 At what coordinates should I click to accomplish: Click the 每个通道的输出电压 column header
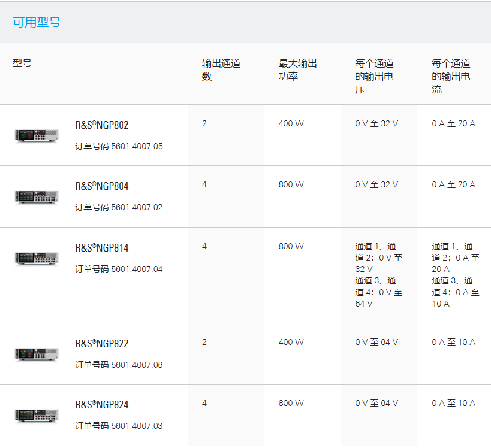(374, 76)
